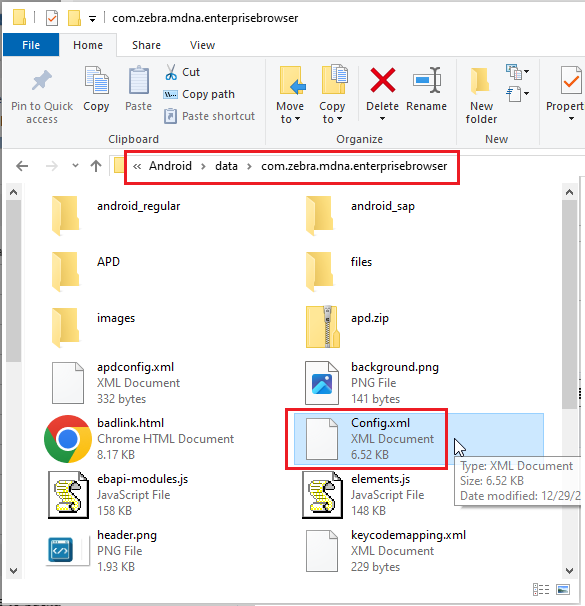Click the Copy ribbon button
The width and height of the screenshot is (585, 606).
click(96, 89)
